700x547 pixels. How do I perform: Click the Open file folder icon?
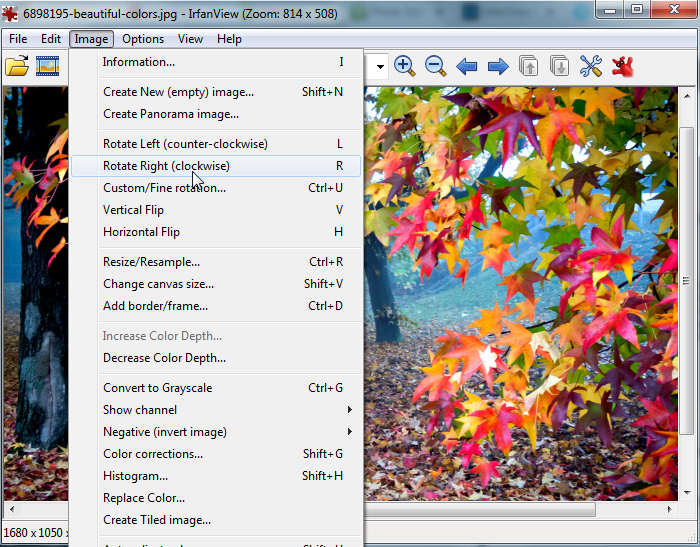point(17,66)
